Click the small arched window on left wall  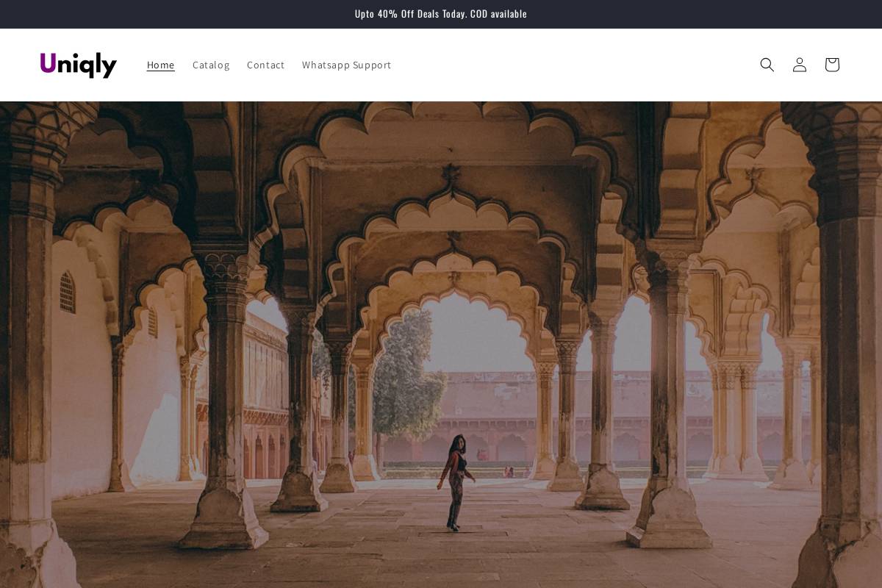coord(68,291)
